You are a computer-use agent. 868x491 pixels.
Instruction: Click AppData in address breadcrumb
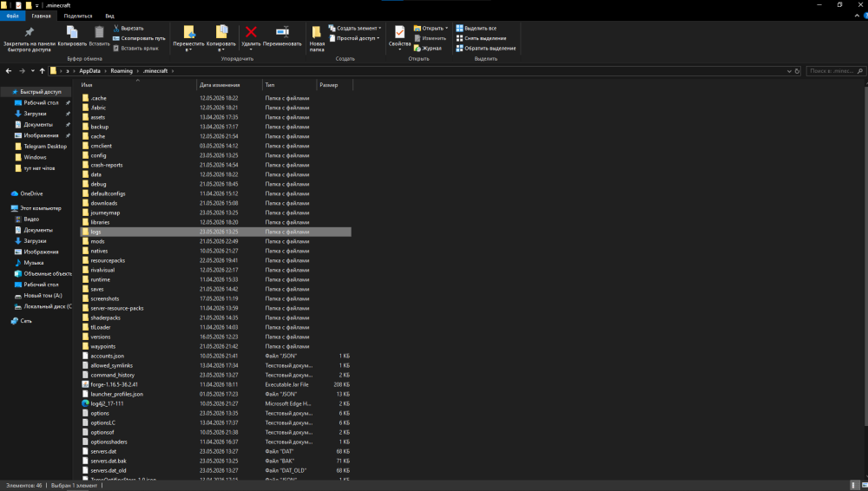pos(89,71)
